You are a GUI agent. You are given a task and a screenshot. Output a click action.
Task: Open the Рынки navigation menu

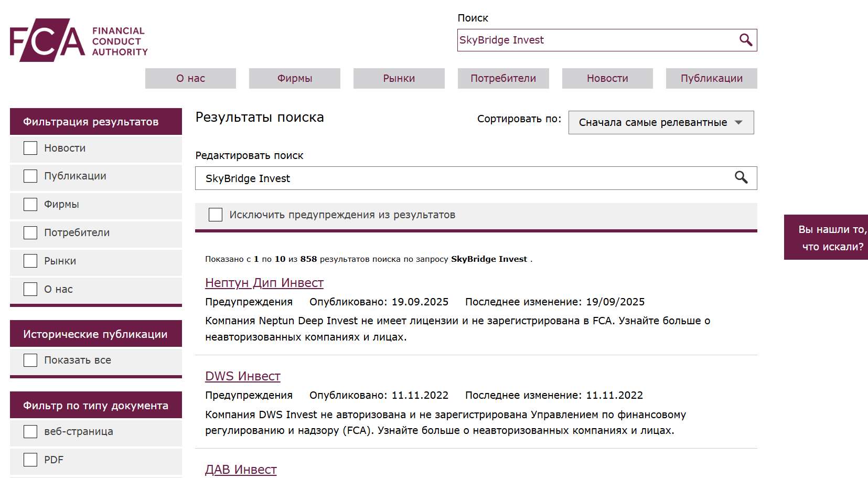399,78
